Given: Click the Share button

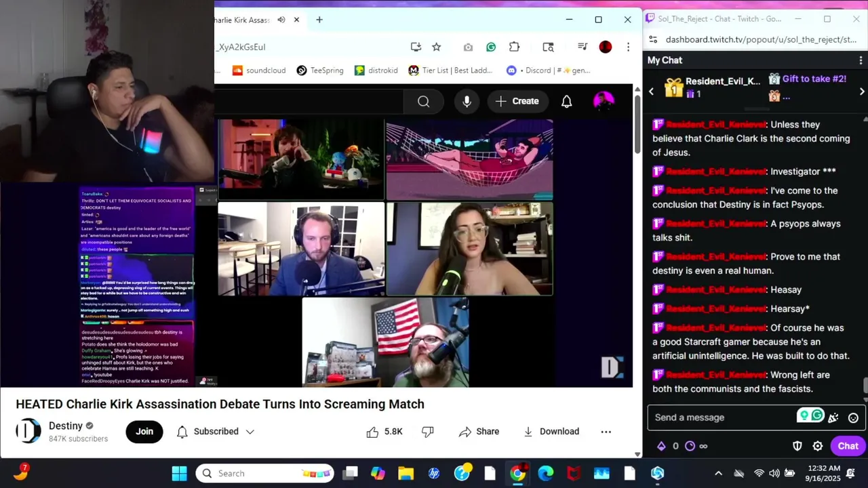Looking at the screenshot, I should [479, 432].
